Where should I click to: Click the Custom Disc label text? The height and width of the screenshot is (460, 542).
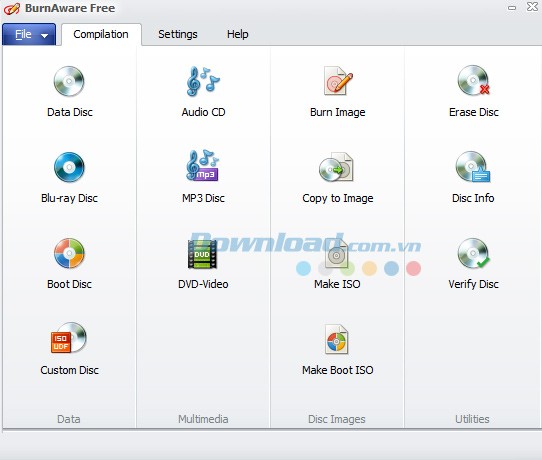pos(69,370)
